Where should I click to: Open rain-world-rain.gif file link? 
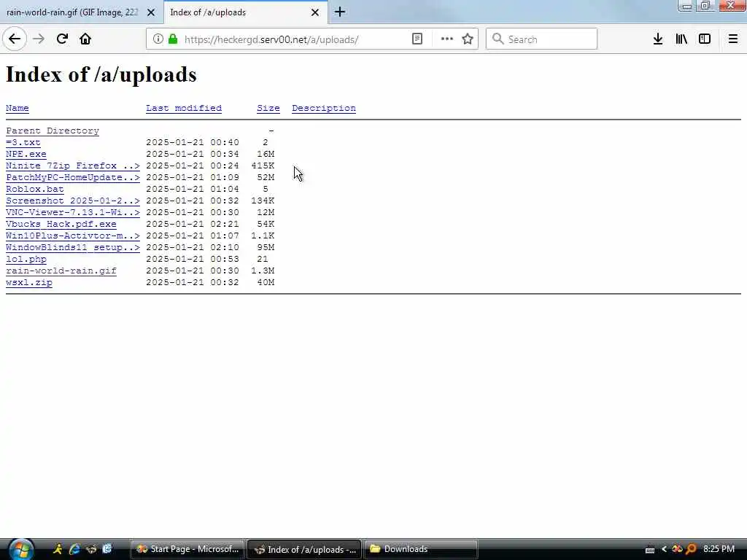click(x=61, y=271)
